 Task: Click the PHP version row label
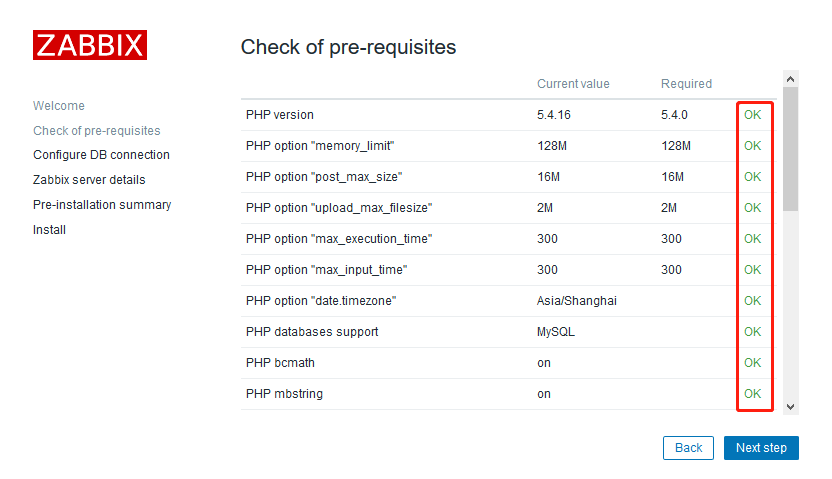[280, 115]
